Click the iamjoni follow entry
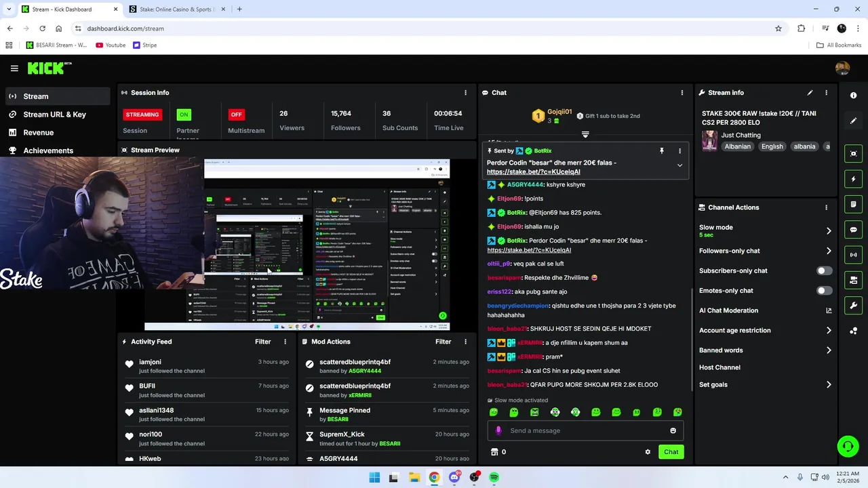This screenshot has height=488, width=868. click(206, 367)
